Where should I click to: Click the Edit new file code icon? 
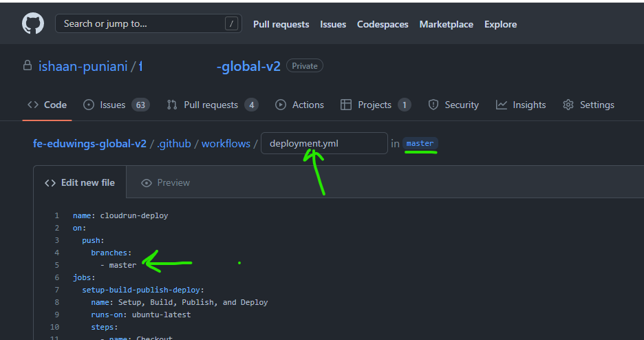(x=50, y=182)
